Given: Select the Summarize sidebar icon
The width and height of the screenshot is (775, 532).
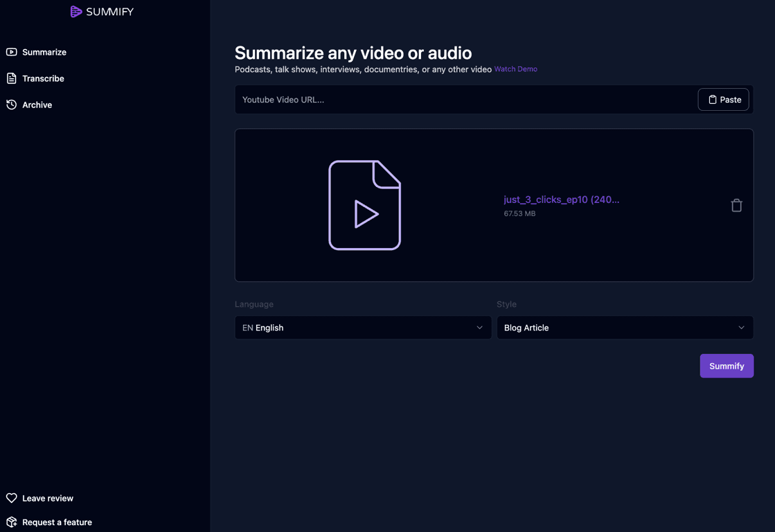Looking at the screenshot, I should (11, 52).
